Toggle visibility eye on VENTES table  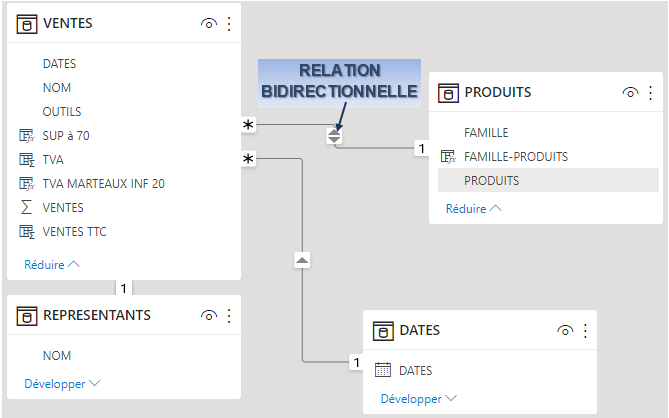pyautogui.click(x=208, y=24)
